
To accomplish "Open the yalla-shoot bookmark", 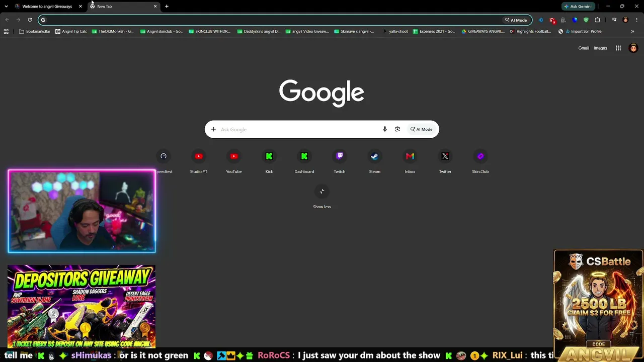I will pyautogui.click(x=395, y=31).
